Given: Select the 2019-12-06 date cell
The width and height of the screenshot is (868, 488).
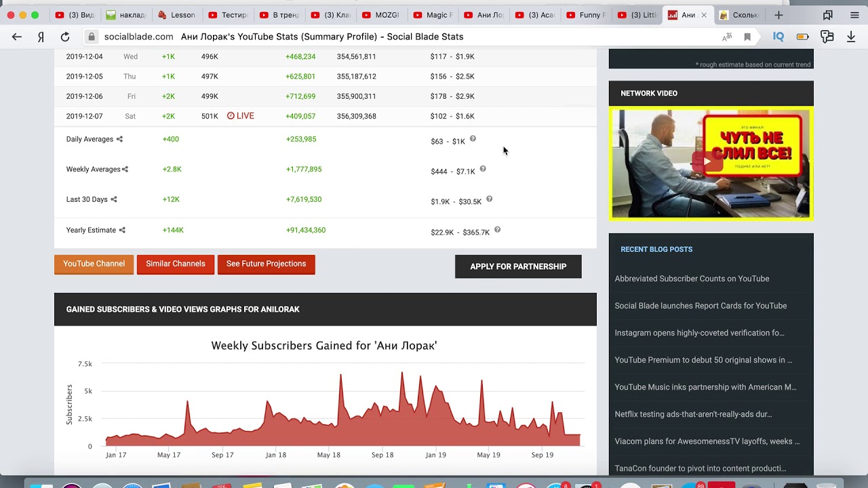Looking at the screenshot, I should point(85,96).
